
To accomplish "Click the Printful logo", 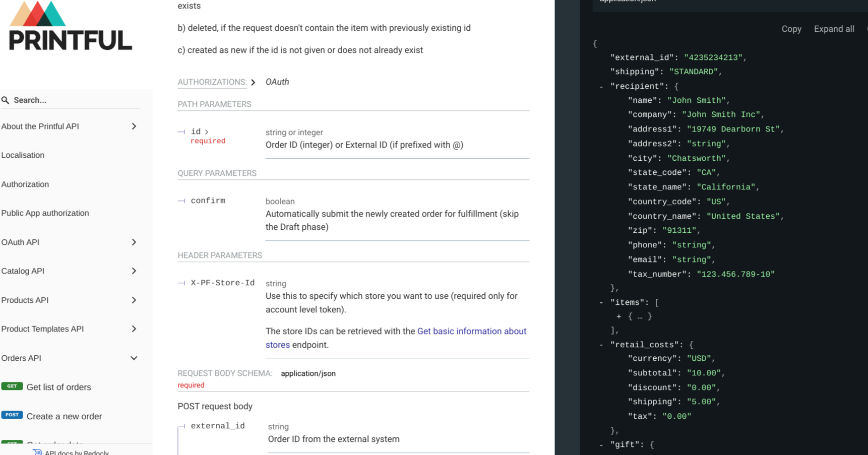I will (71, 26).
